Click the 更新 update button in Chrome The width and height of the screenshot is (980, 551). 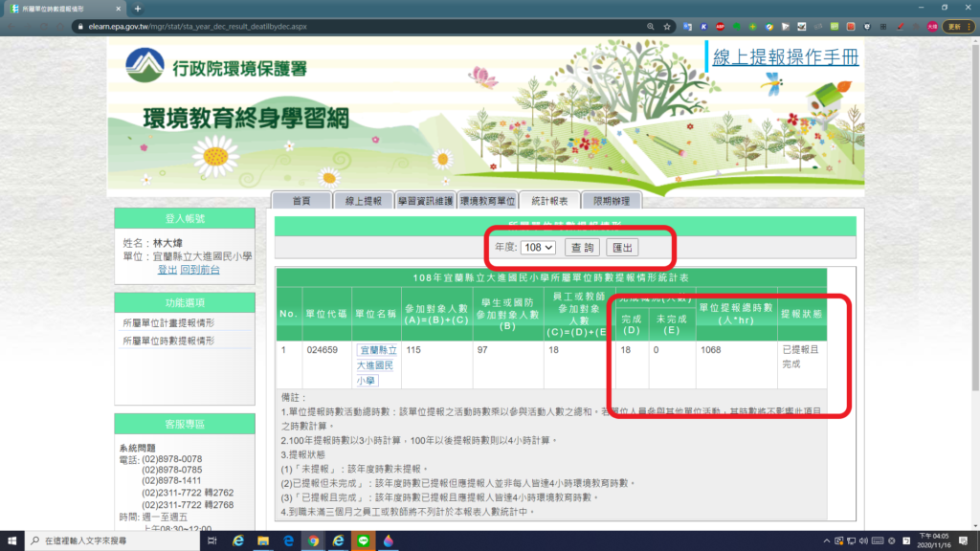tap(959, 27)
